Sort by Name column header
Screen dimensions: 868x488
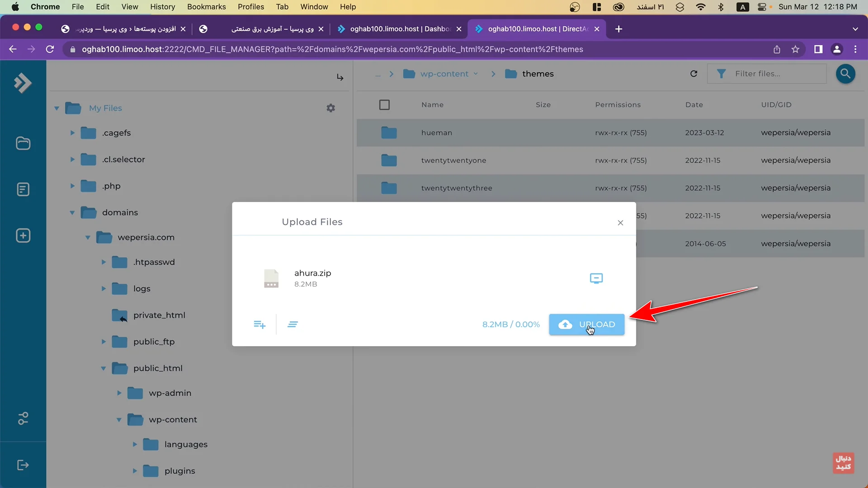click(x=432, y=105)
